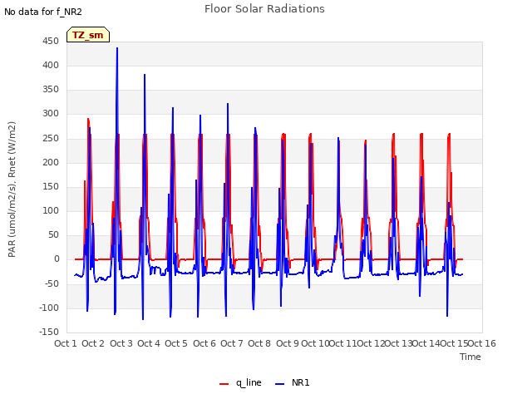This screenshot has width=532, height=399.
Task: Click the 350 y-axis tick label
Action: (x=51, y=90)
